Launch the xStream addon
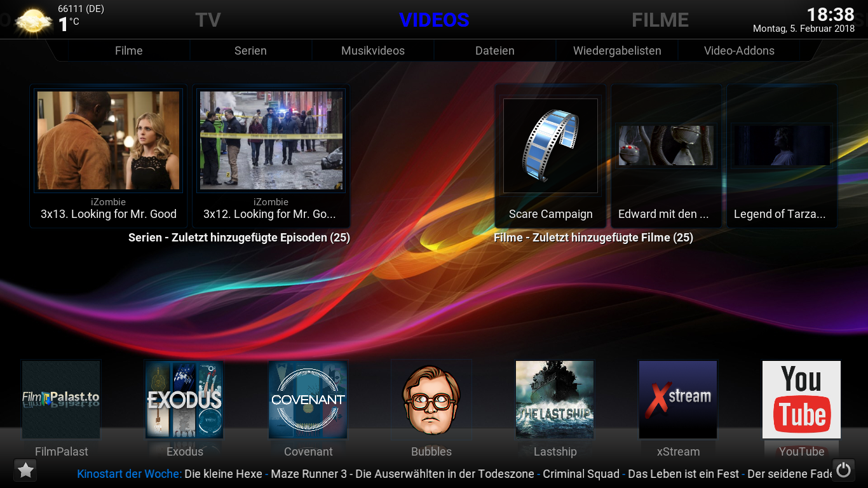The image size is (868, 488). 678,400
